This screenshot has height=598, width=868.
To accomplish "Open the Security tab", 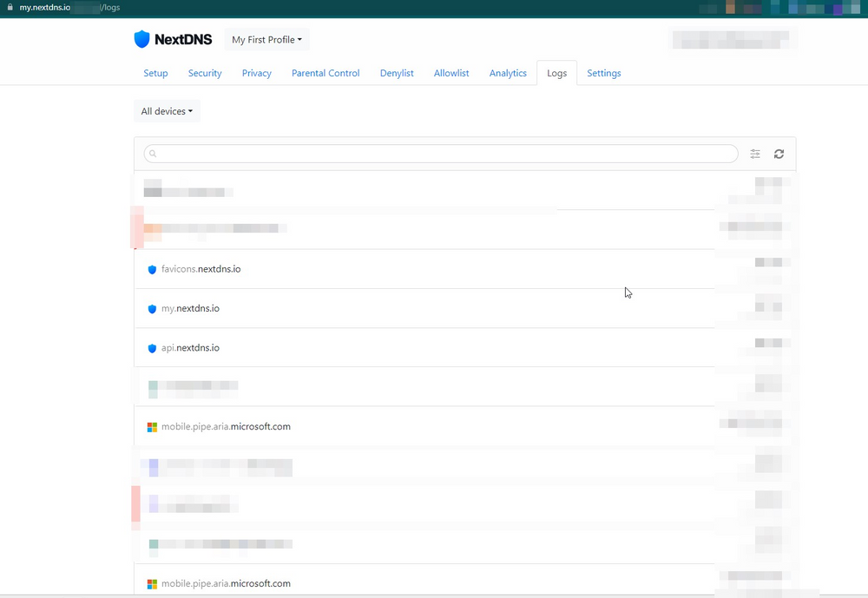I will pos(205,73).
